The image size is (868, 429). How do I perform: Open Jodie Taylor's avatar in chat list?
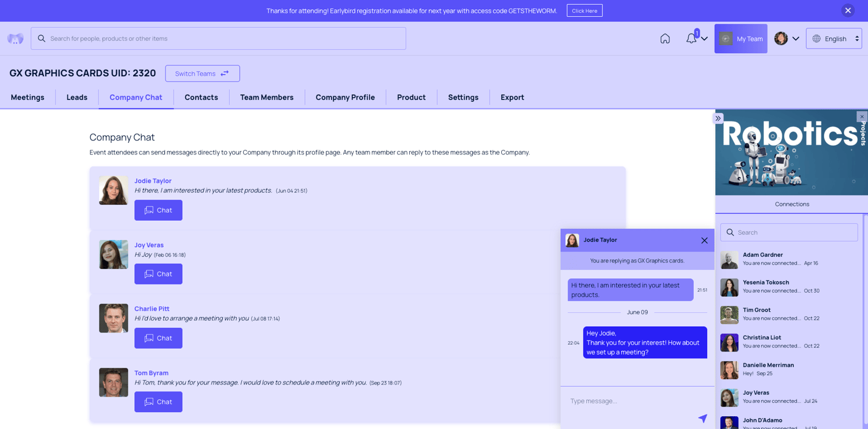(113, 190)
